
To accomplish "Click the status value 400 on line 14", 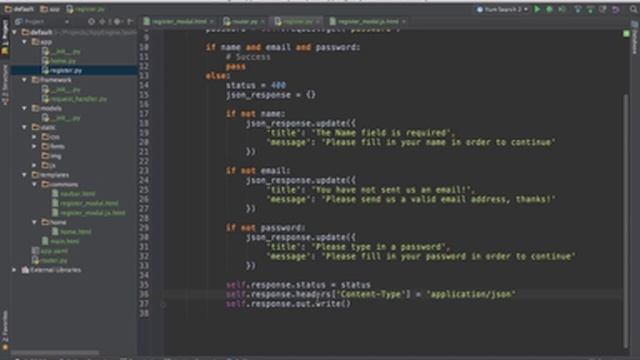I will tap(278, 85).
